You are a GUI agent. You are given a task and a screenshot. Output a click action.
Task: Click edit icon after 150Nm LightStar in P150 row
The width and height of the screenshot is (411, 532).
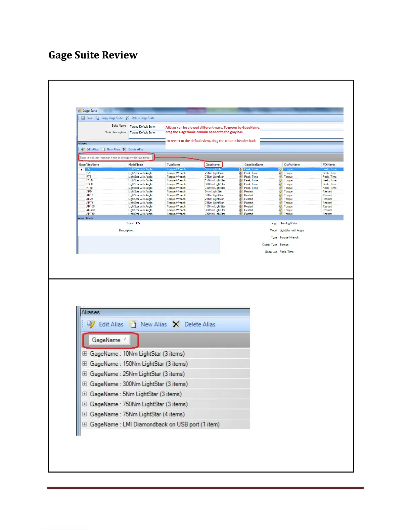tap(240, 180)
